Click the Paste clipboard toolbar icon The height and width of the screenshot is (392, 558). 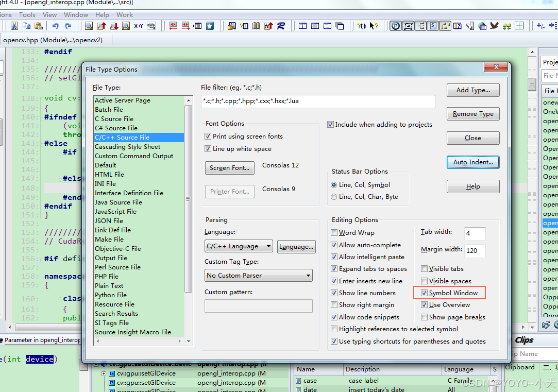click(39, 26)
